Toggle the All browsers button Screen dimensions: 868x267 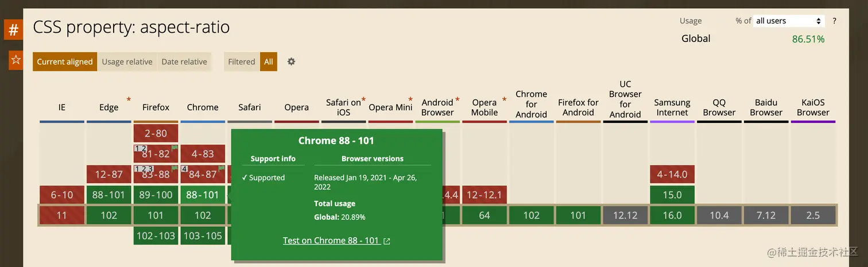pos(269,61)
